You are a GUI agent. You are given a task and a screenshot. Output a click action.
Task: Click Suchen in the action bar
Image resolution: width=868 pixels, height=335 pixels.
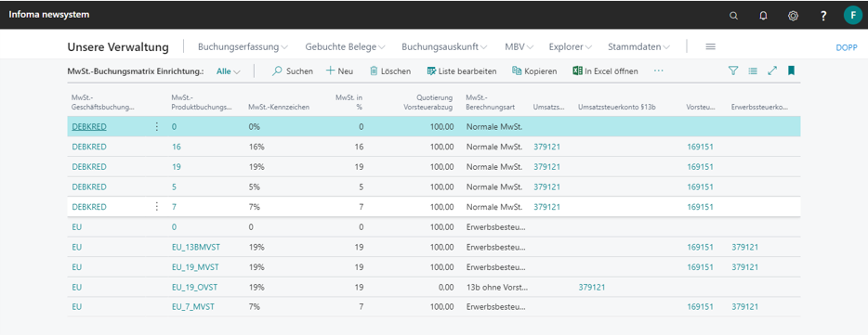(x=293, y=71)
